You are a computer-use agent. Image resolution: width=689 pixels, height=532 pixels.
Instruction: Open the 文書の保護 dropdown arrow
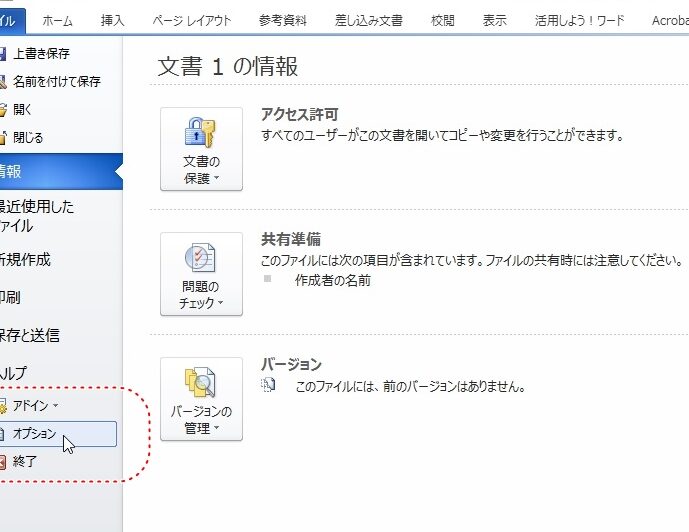[216, 178]
